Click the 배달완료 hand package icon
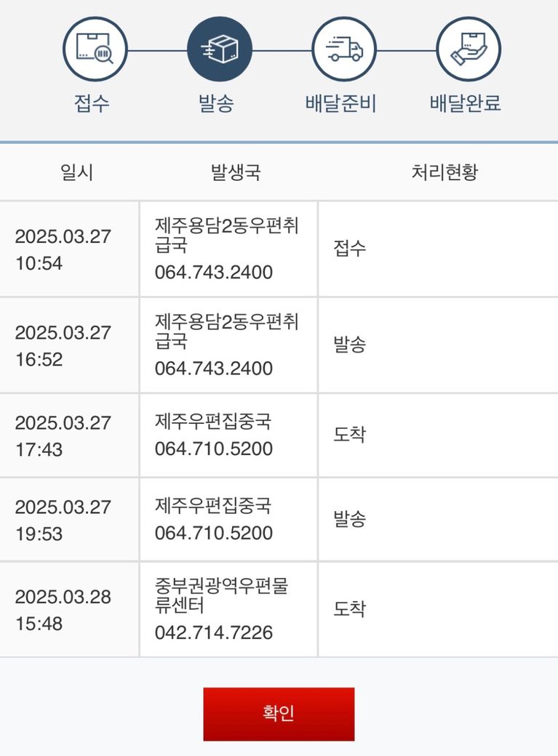 pos(469,50)
